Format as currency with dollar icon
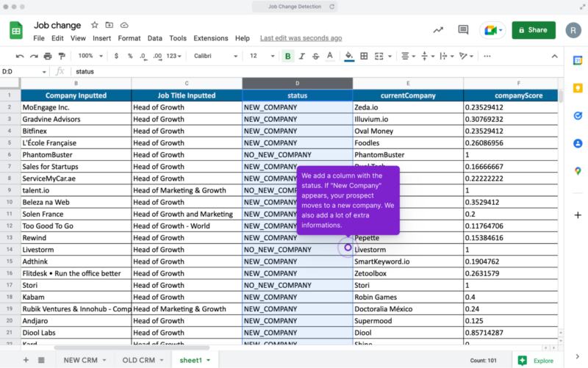This screenshot has height=368, width=588. pos(116,56)
